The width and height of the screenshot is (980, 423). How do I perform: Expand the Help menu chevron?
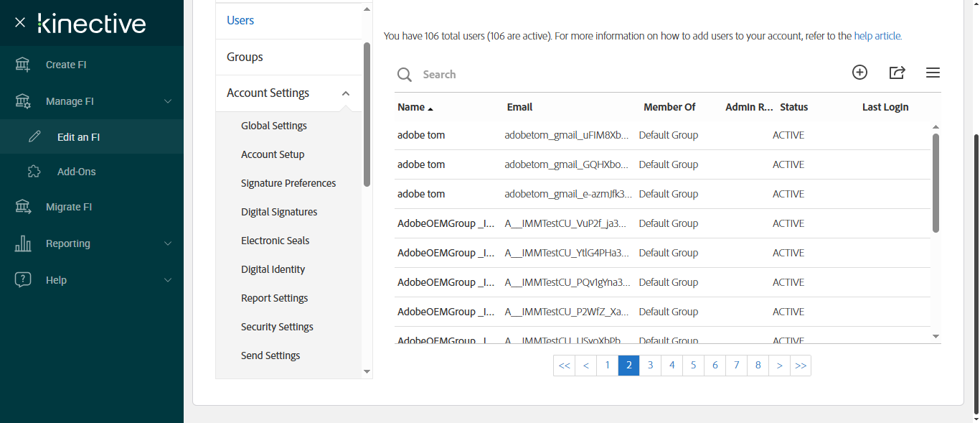coord(168,280)
